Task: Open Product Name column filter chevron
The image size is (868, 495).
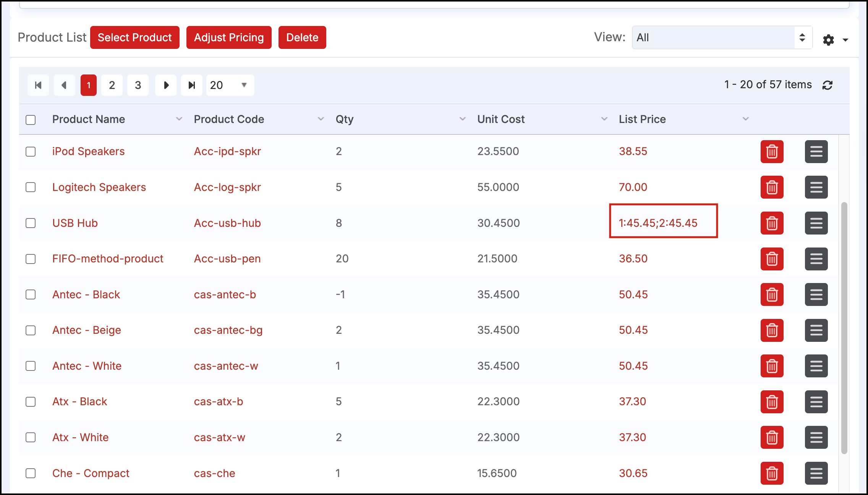Action: 179,119
